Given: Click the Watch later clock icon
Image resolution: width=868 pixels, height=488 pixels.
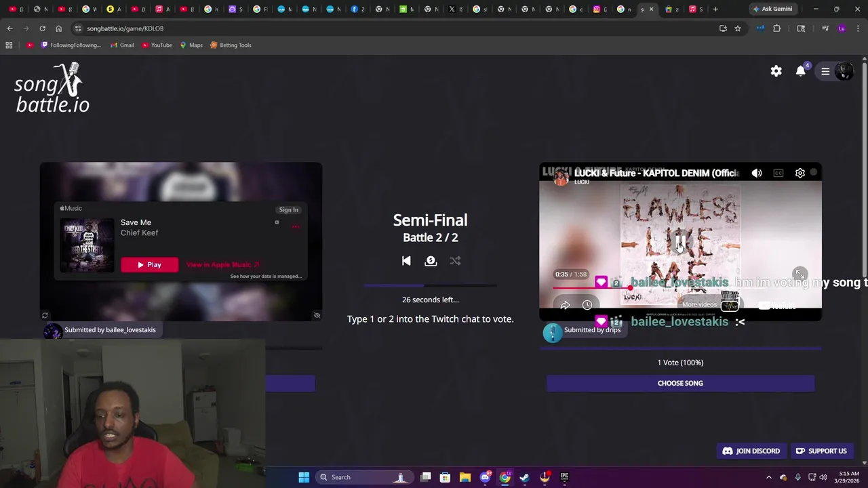Looking at the screenshot, I should tap(587, 305).
